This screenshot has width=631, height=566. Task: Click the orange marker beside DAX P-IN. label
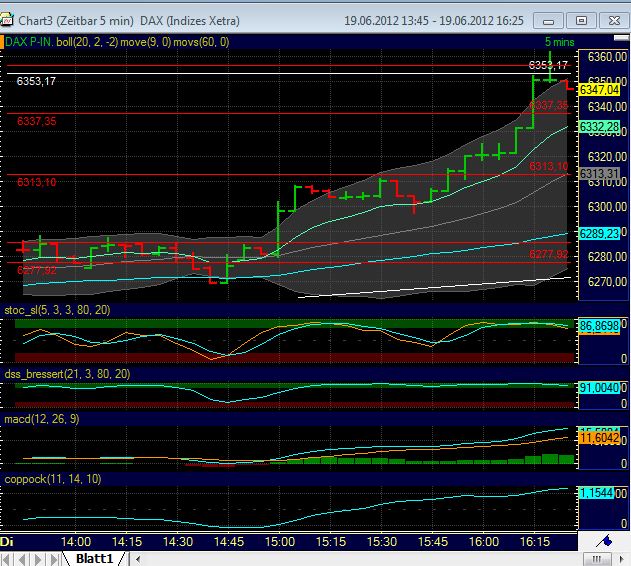[x=2, y=42]
